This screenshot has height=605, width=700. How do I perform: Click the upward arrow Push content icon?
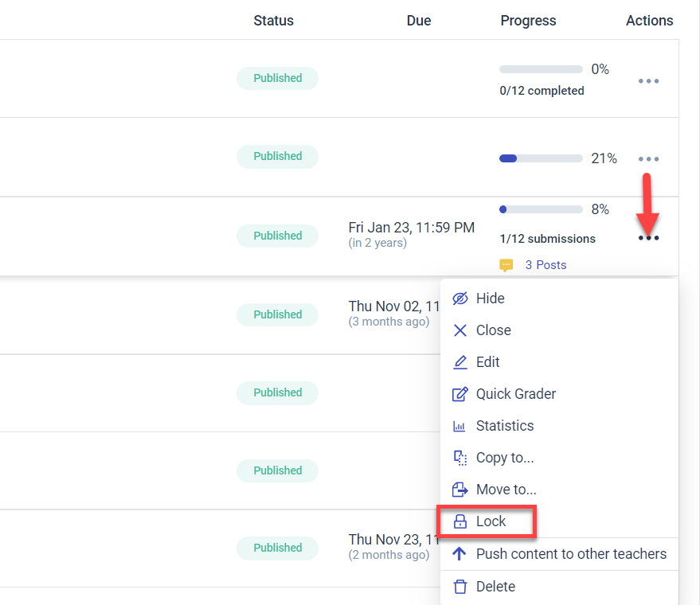point(459,553)
